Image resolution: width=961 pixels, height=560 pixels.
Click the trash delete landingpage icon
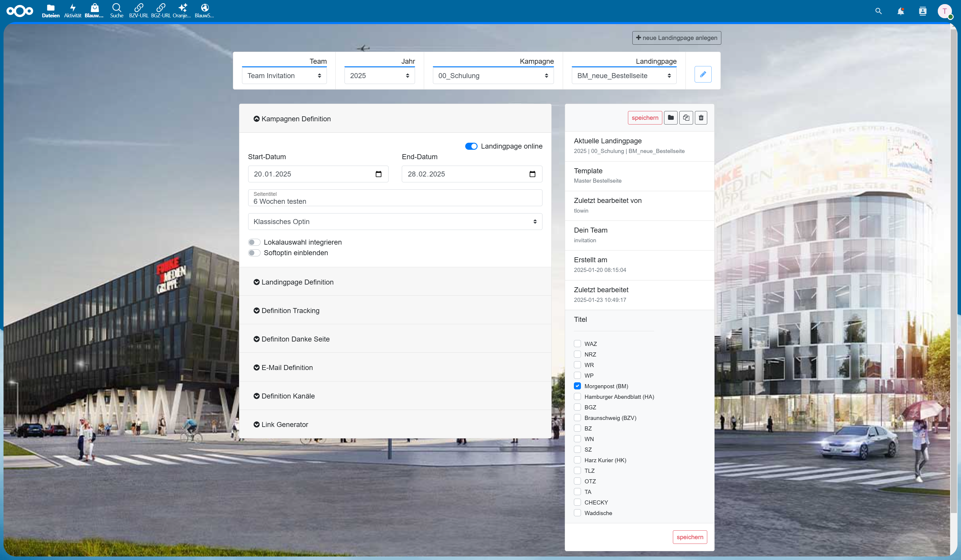[x=701, y=118]
